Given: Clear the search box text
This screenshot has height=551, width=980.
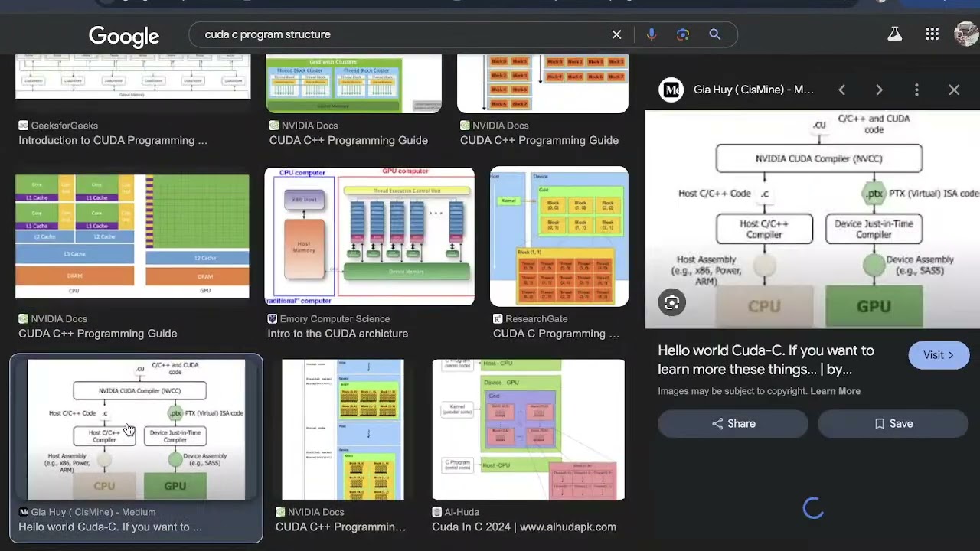Looking at the screenshot, I should 616,34.
